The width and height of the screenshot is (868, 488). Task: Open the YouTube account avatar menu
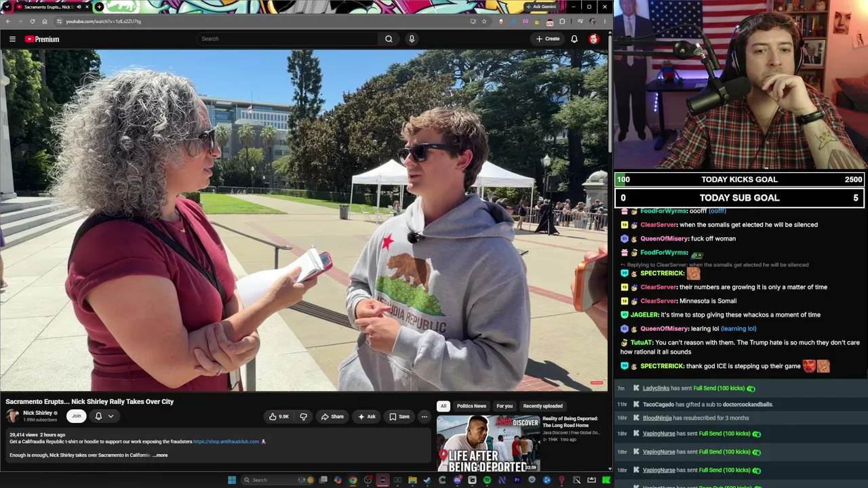pos(594,39)
